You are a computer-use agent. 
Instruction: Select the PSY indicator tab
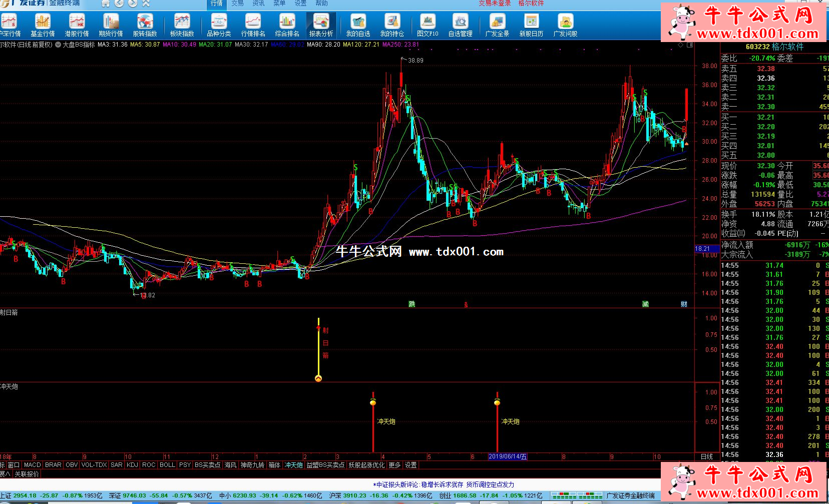click(x=185, y=465)
